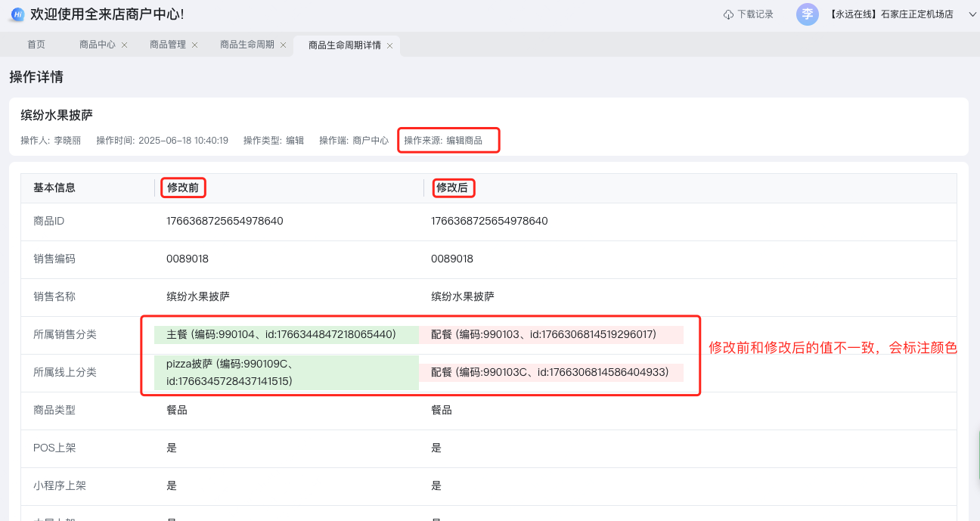Viewport: 980px width, 521px height.
Task: Click the 操作详情 page heading
Action: [x=36, y=77]
